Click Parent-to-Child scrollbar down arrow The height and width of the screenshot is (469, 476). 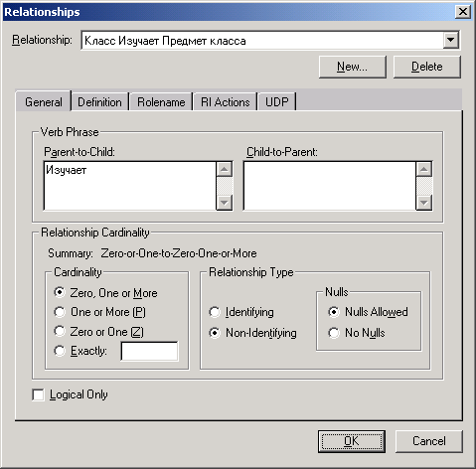click(x=225, y=202)
